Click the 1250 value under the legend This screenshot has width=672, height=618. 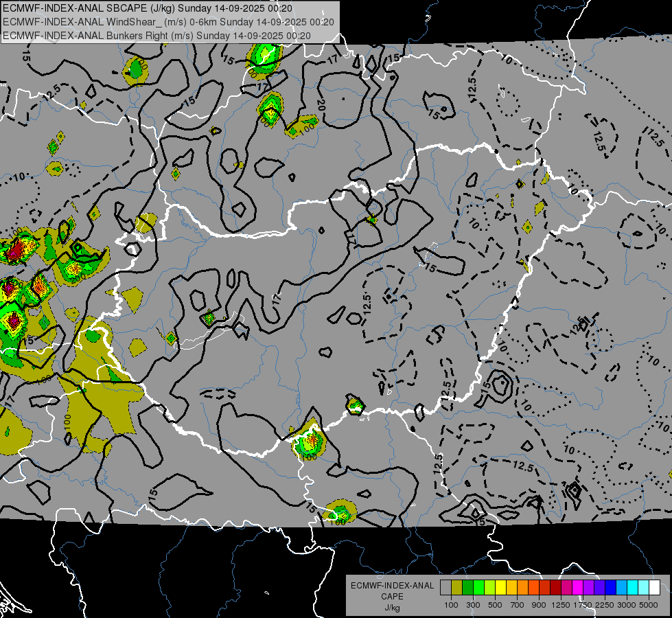[561, 605]
